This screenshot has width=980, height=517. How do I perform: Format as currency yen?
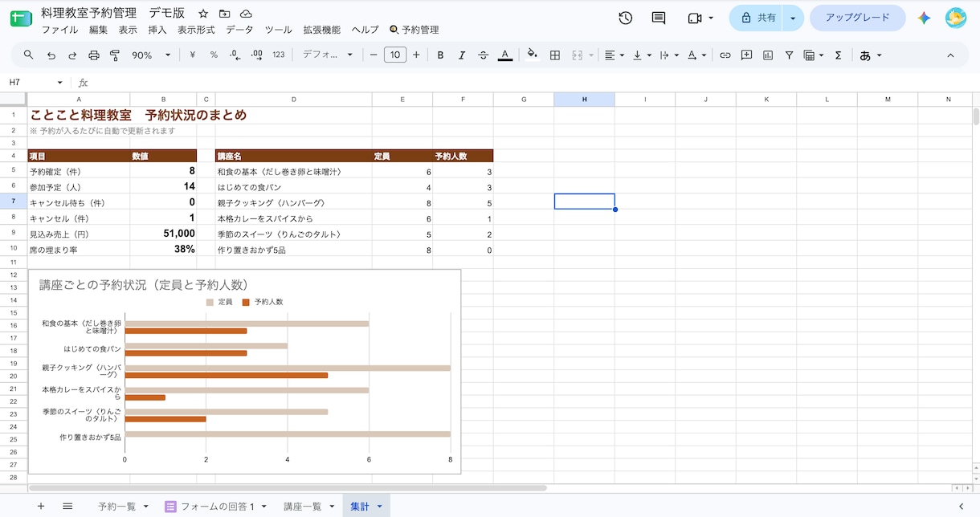193,55
